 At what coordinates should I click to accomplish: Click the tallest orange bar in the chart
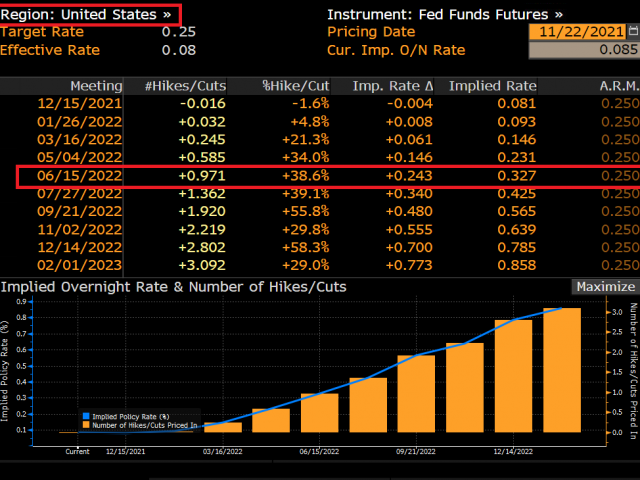[x=561, y=370]
